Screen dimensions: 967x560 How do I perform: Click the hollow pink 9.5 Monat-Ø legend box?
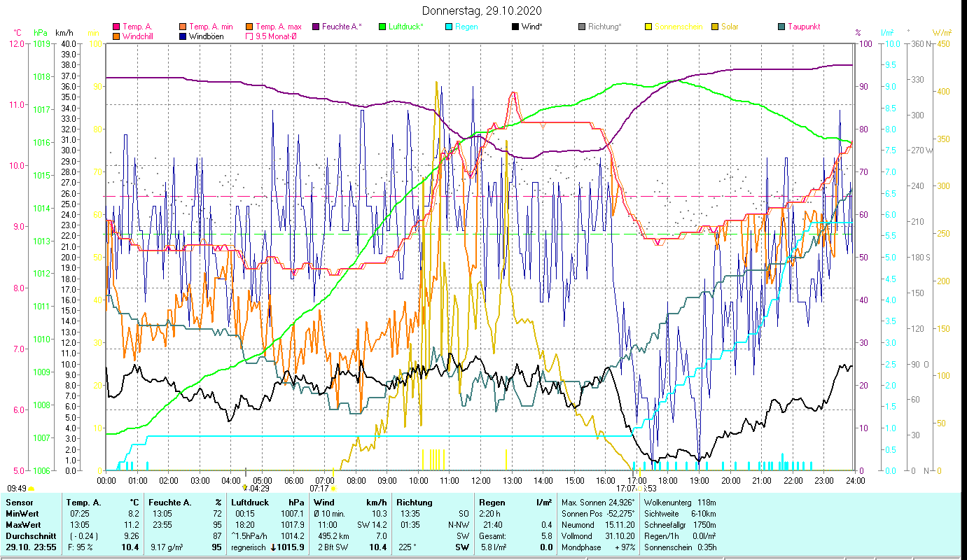click(250, 36)
